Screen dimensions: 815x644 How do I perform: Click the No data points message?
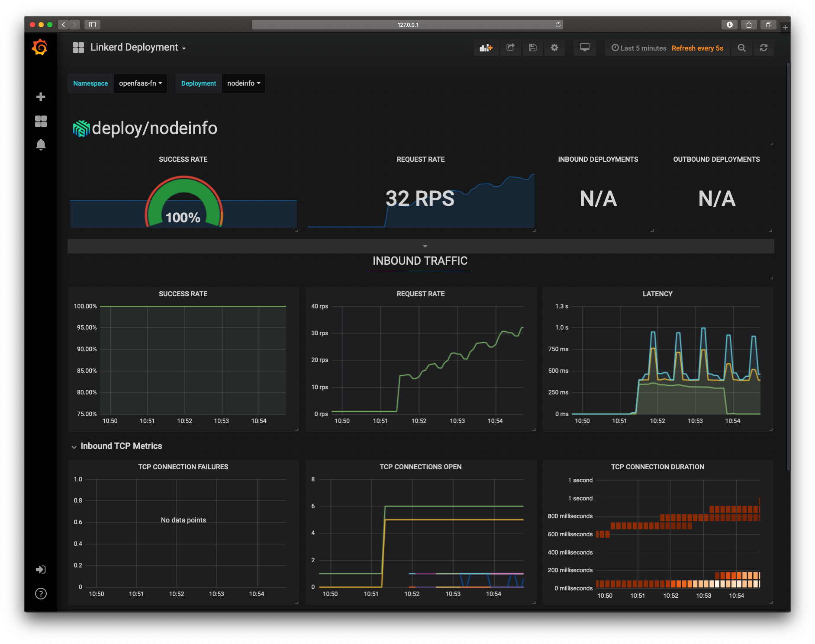coord(184,520)
